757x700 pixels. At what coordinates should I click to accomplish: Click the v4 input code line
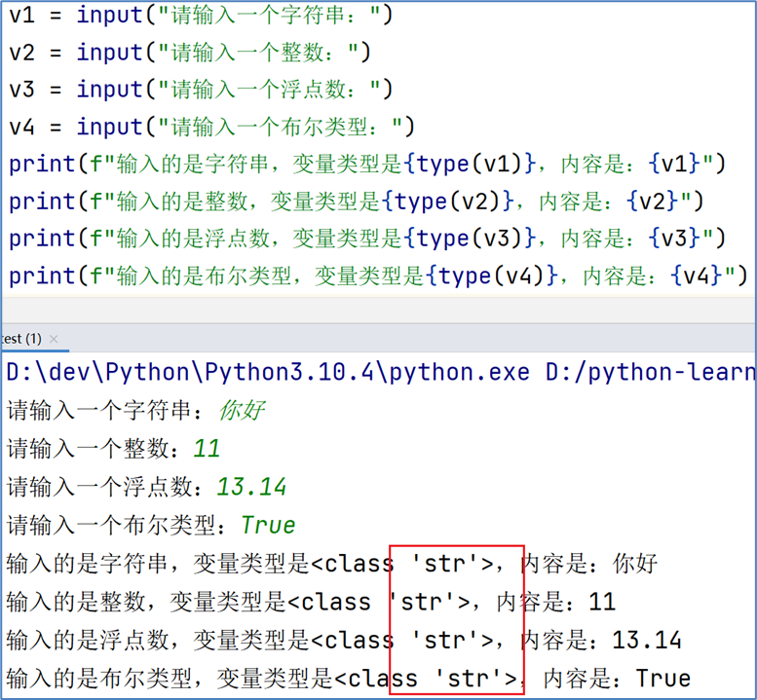click(211, 127)
